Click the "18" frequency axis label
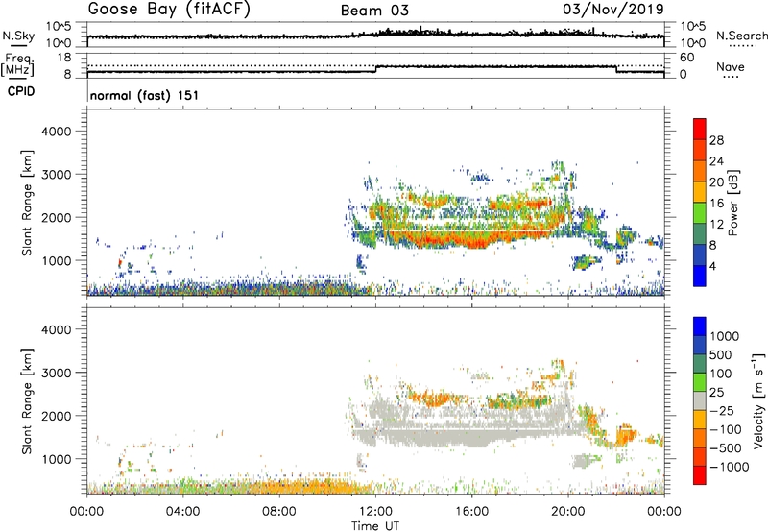The image size is (768, 532). point(64,58)
